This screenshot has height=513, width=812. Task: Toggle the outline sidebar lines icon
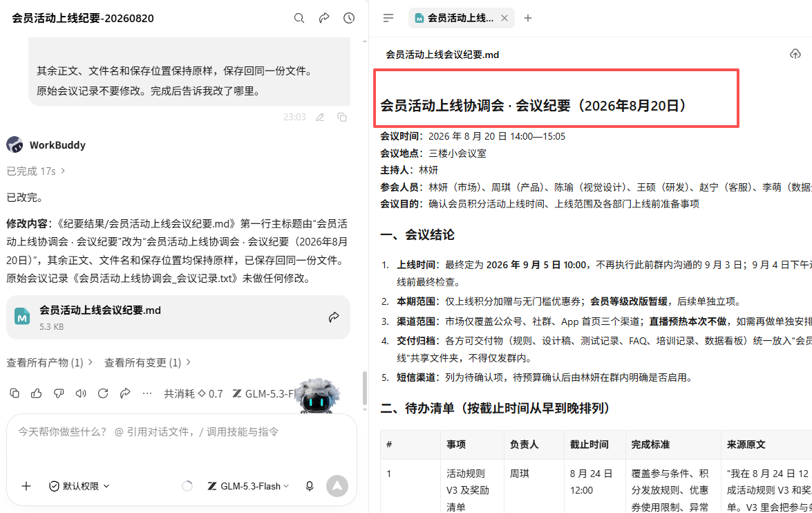coord(388,18)
